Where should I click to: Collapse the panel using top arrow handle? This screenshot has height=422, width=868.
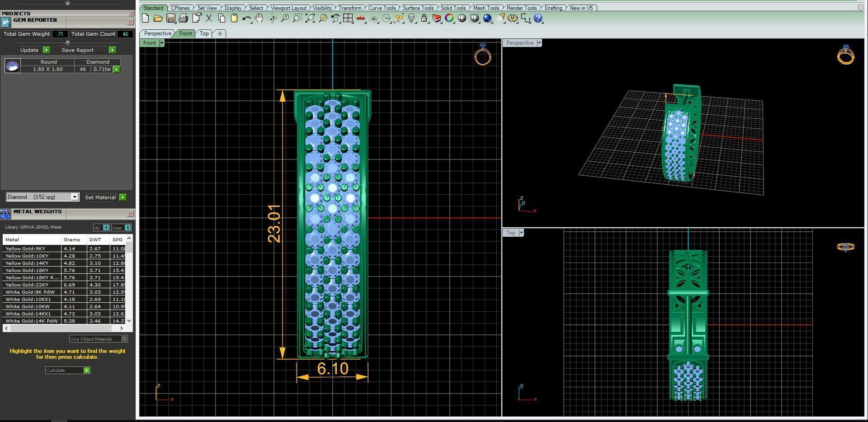(x=68, y=4)
